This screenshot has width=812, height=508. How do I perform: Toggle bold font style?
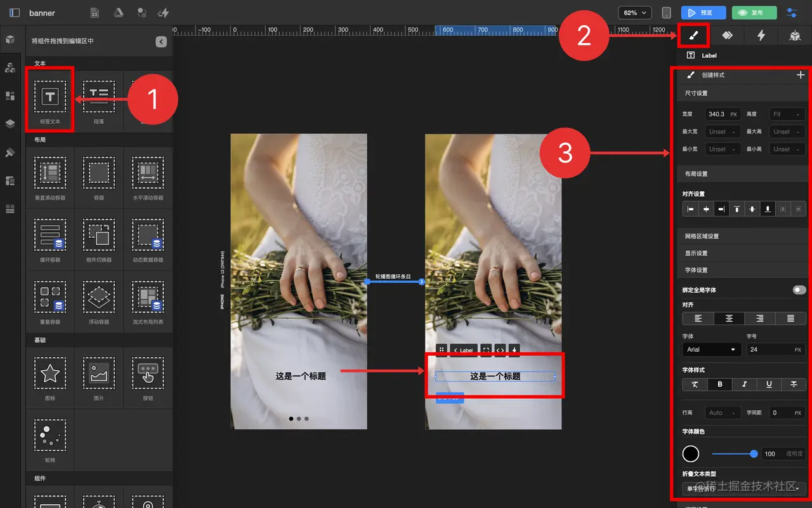click(720, 384)
